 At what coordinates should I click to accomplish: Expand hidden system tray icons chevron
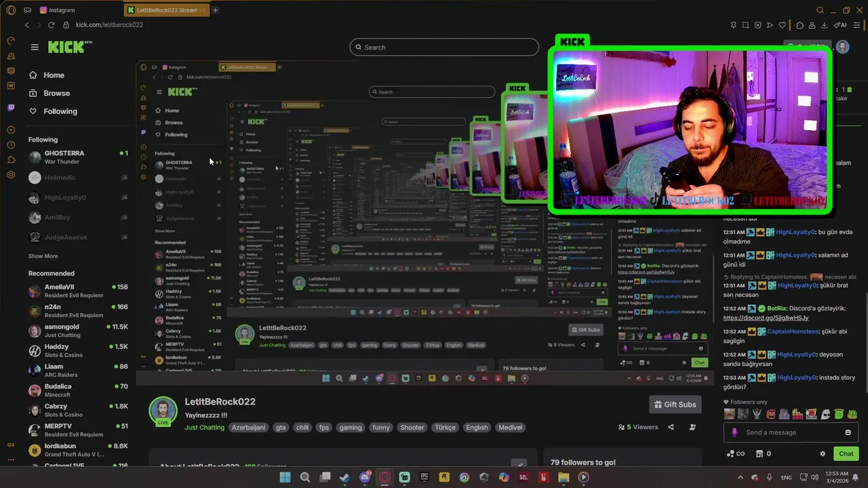coord(742,477)
